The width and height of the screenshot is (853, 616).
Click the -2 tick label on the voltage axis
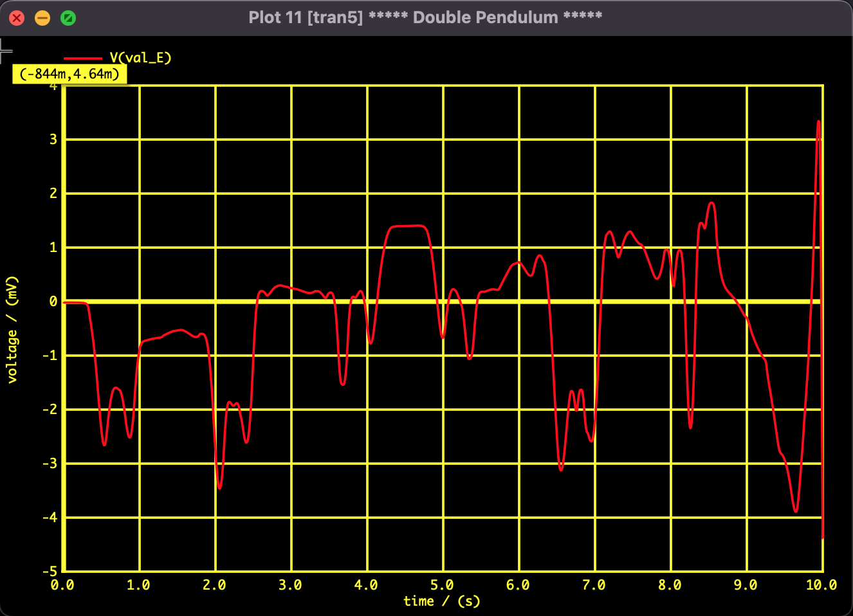pyautogui.click(x=50, y=410)
